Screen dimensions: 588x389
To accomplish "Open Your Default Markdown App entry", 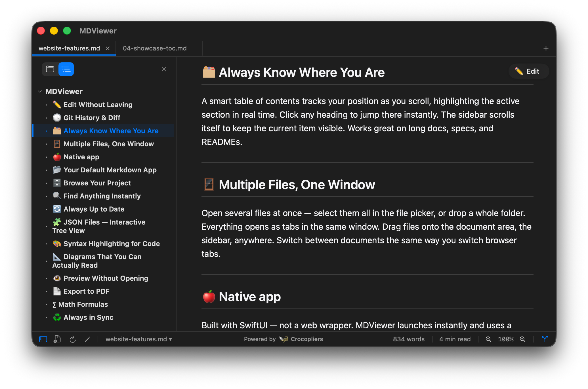I will click(x=103, y=170).
